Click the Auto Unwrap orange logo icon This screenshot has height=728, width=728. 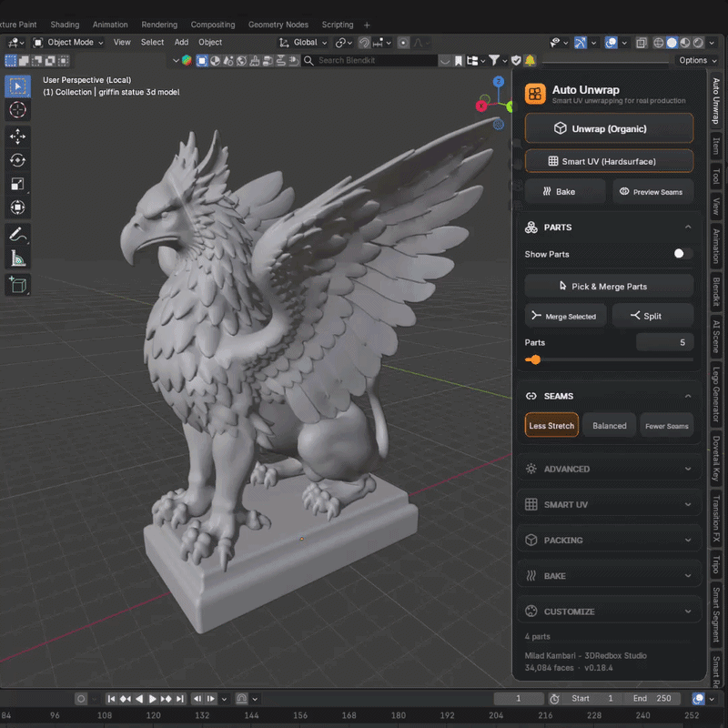click(x=535, y=94)
